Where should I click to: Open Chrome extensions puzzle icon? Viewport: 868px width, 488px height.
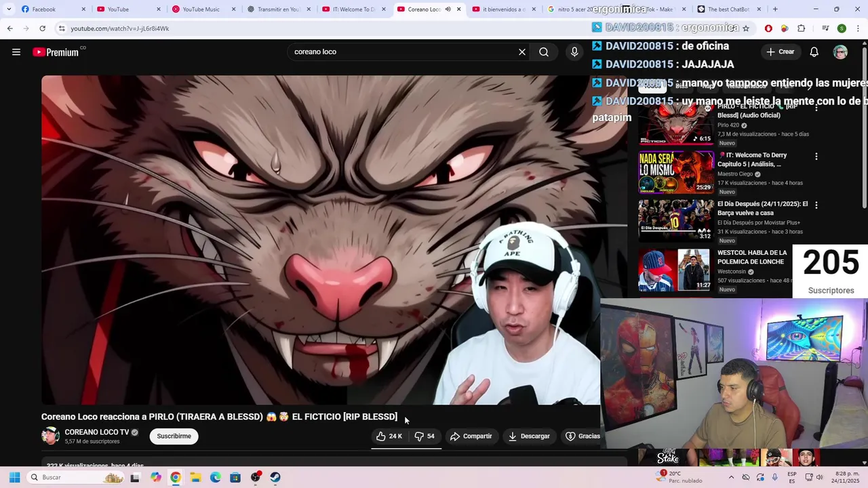(x=801, y=28)
